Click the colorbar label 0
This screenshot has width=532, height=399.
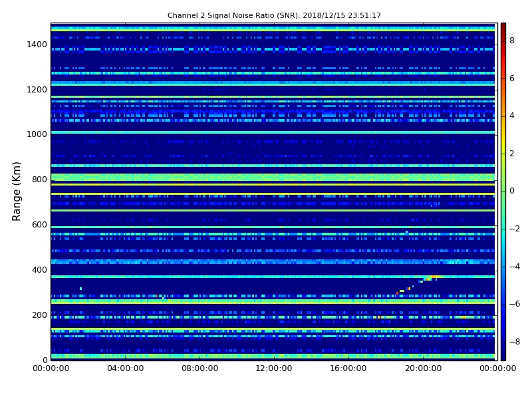pyautogui.click(x=512, y=191)
